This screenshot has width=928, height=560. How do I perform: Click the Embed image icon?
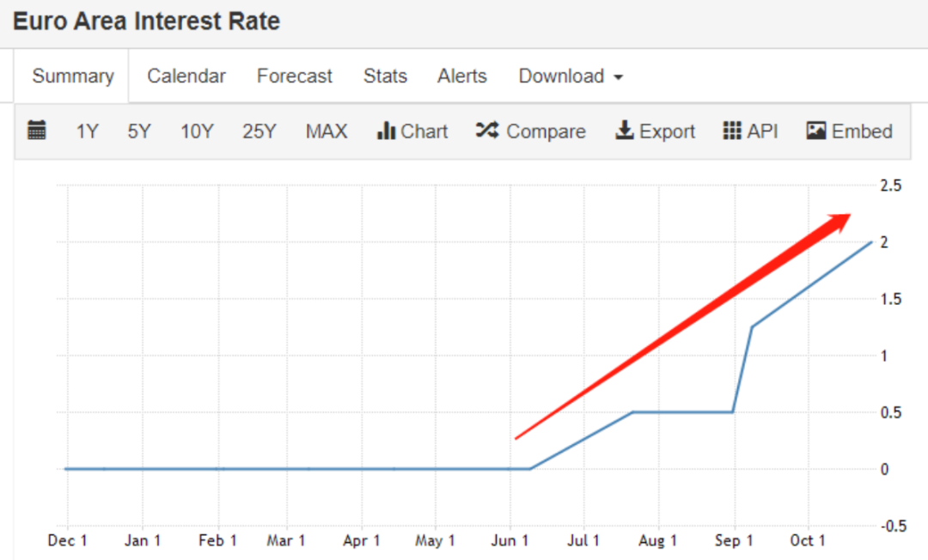(816, 131)
